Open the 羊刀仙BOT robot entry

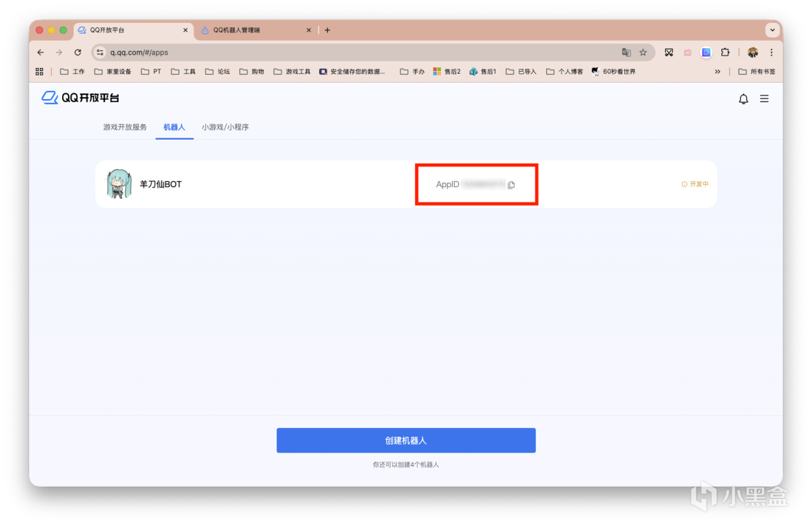pos(406,184)
